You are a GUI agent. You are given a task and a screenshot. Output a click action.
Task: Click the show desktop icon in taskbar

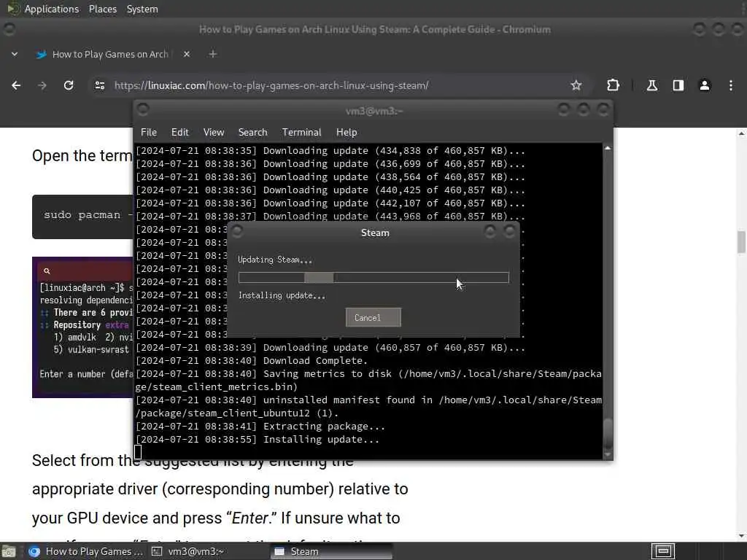9,551
